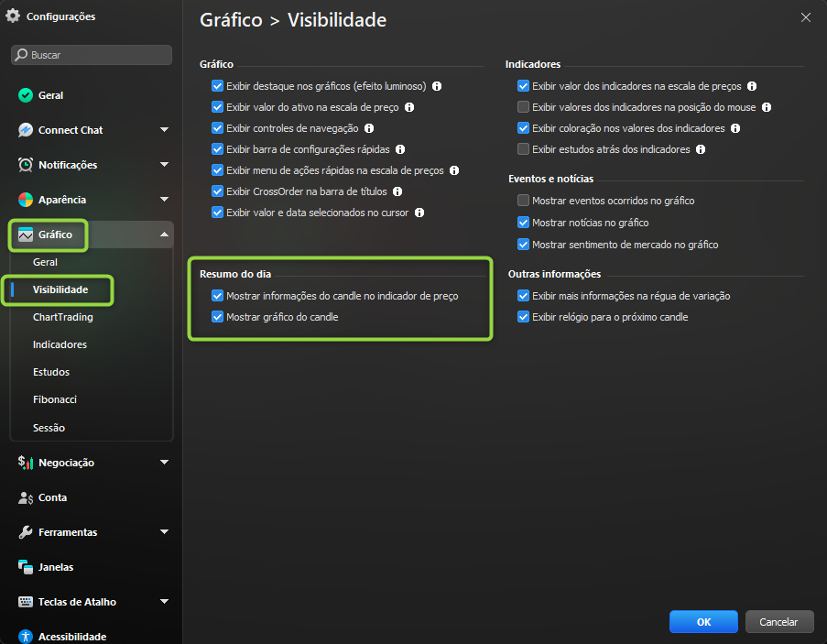
Task: Click the Cancelar button
Action: (x=779, y=622)
